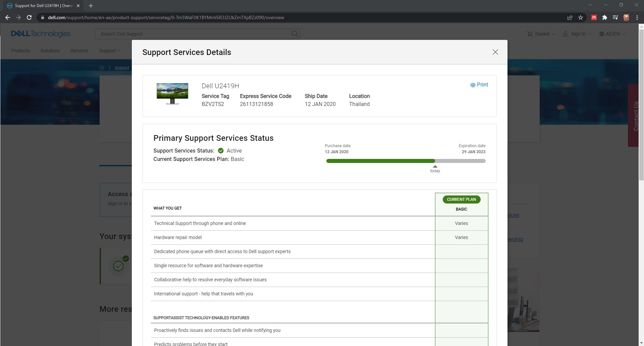The height and width of the screenshot is (346, 644).
Task: Click the grey remaining part of progress bar
Action: 460,161
